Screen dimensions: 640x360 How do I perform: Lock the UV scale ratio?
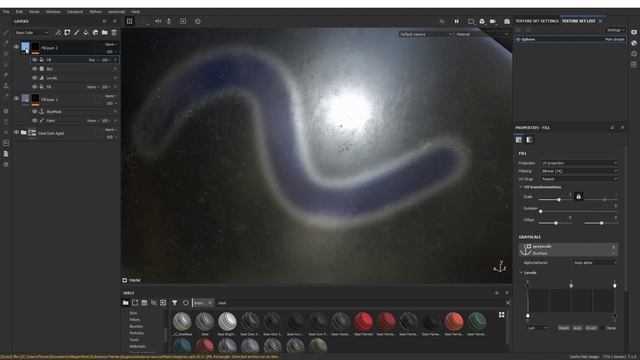point(578,197)
